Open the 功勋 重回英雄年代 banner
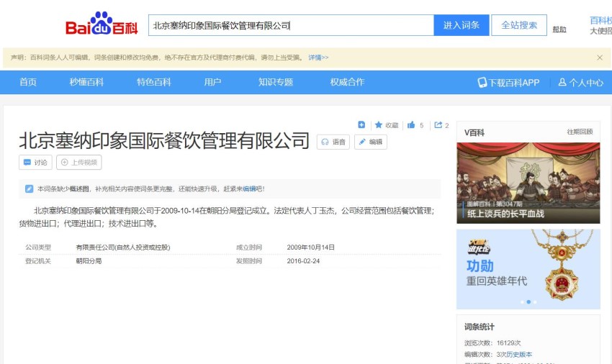Viewport: 612px width, 364px height. click(x=528, y=269)
